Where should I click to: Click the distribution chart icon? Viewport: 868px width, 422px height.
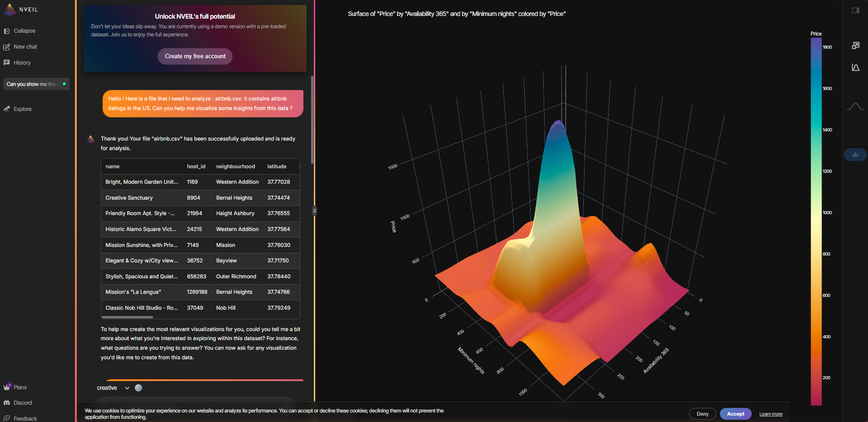tap(855, 67)
